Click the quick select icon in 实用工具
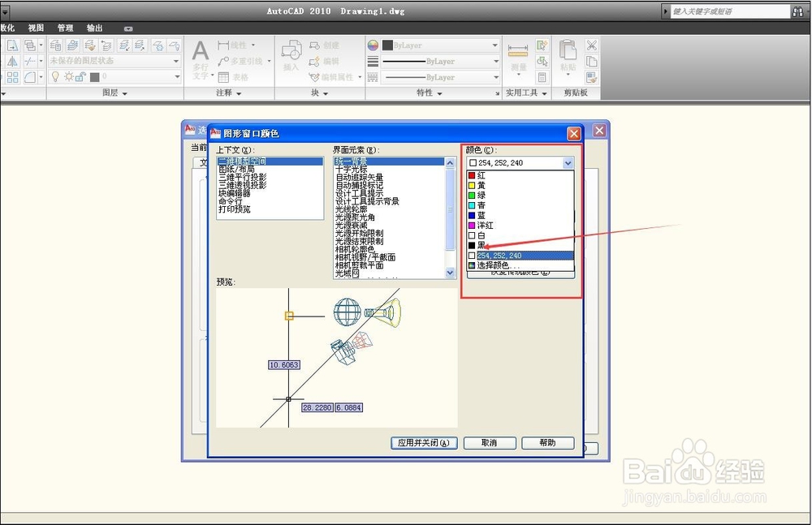Viewport: 812px width, 525px height. [542, 45]
